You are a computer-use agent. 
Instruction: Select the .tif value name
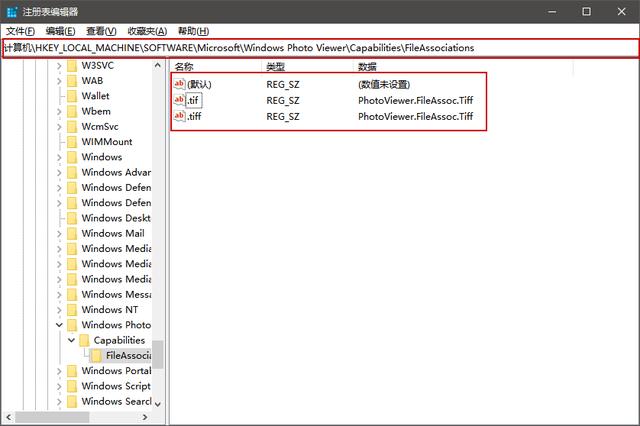193,100
